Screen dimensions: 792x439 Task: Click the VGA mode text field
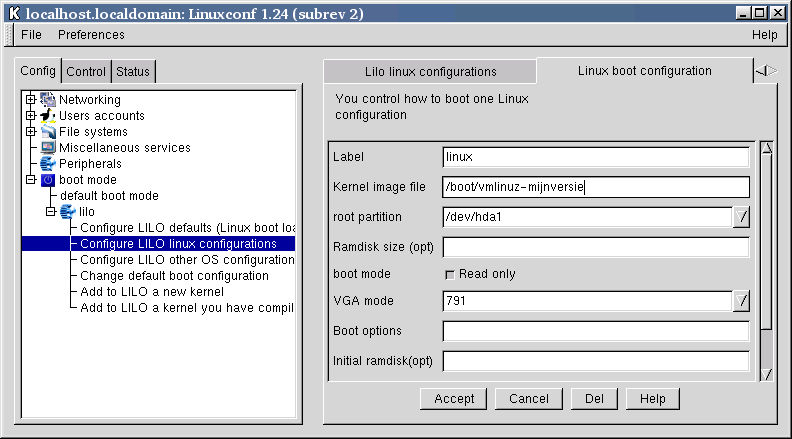tap(587, 301)
